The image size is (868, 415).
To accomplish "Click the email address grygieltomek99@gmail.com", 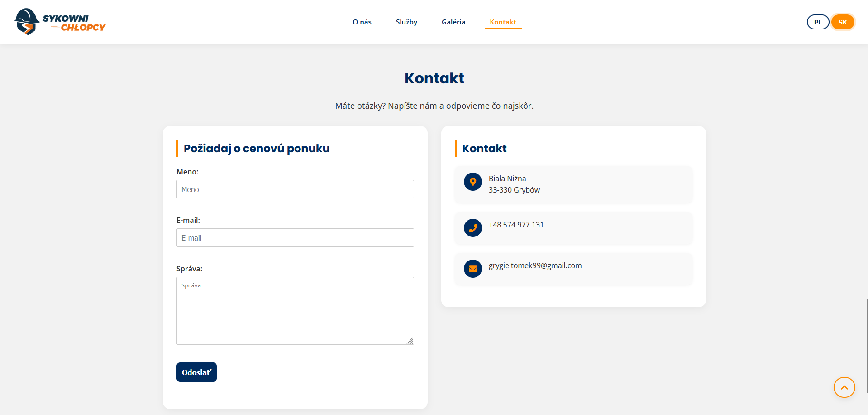I will point(535,265).
